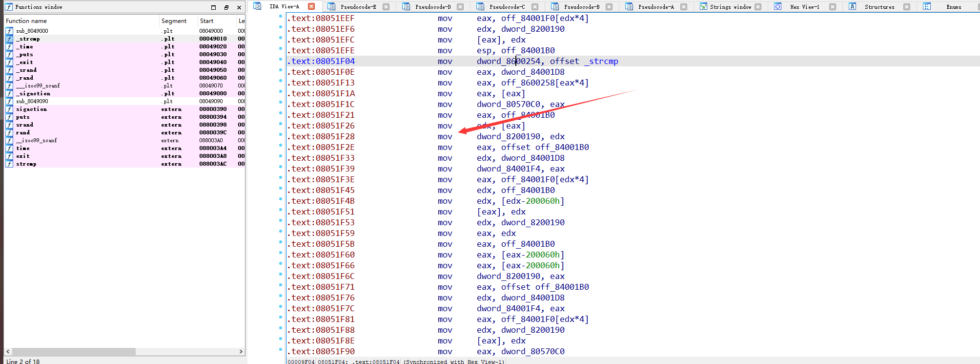Click the Functions window title icon
This screenshot has height=364, width=980.
click(9, 7)
